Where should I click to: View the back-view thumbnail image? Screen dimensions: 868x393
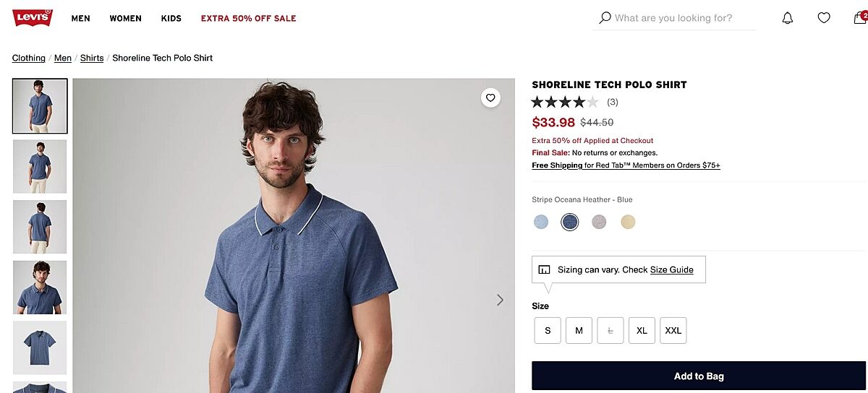pos(40,227)
